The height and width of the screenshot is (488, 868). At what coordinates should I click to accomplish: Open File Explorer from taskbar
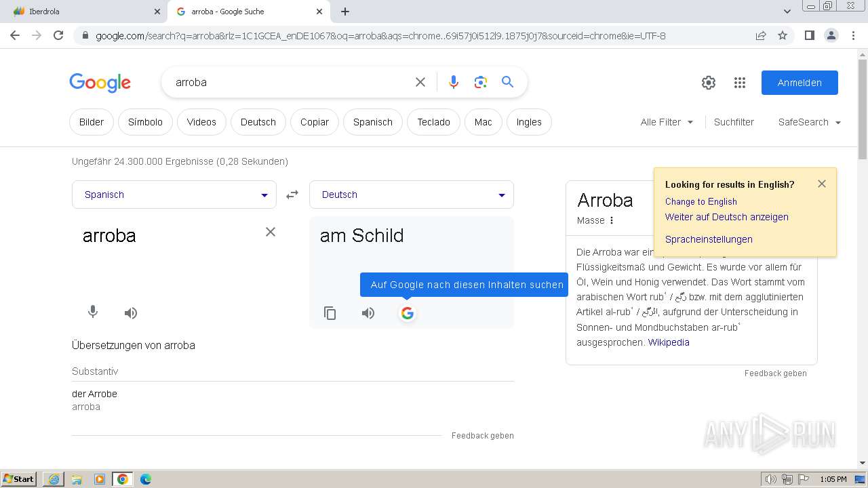coord(77,479)
